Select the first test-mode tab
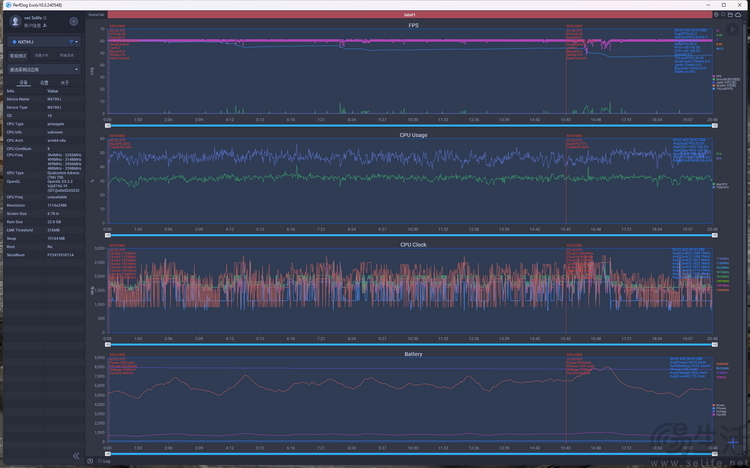Image resolution: width=750 pixels, height=468 pixels. point(18,56)
